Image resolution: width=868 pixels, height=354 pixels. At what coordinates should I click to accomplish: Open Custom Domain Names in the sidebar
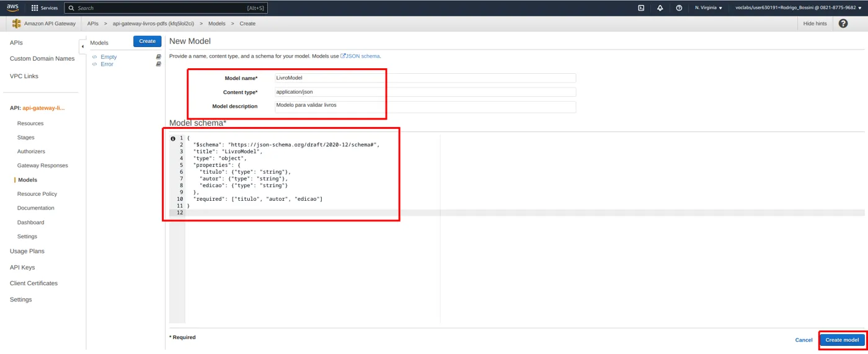click(42, 58)
